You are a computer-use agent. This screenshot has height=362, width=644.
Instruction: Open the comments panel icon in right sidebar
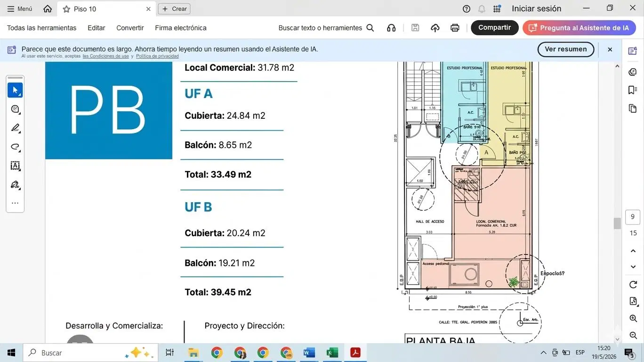633,72
